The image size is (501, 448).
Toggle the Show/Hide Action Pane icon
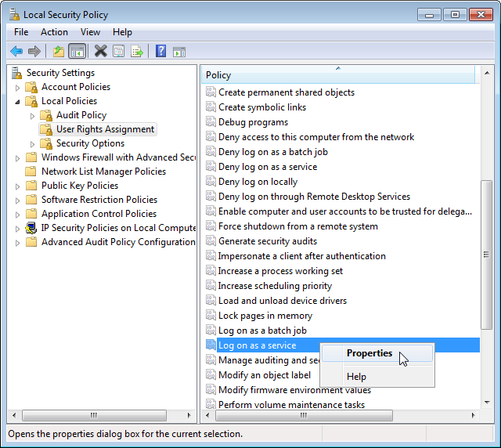pos(179,52)
